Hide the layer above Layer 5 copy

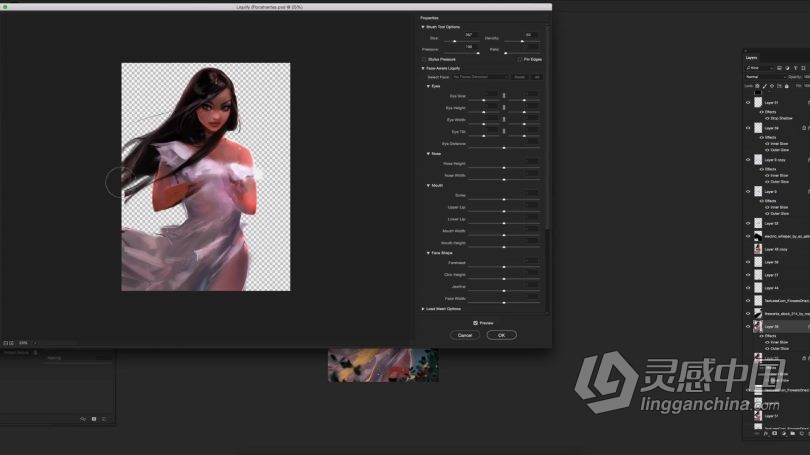[748, 128]
